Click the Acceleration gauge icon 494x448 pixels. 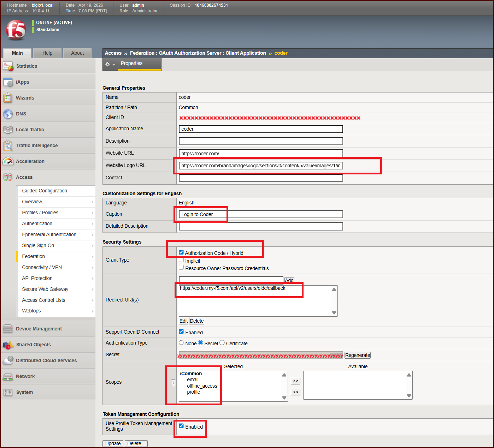pyautogui.click(x=8, y=161)
